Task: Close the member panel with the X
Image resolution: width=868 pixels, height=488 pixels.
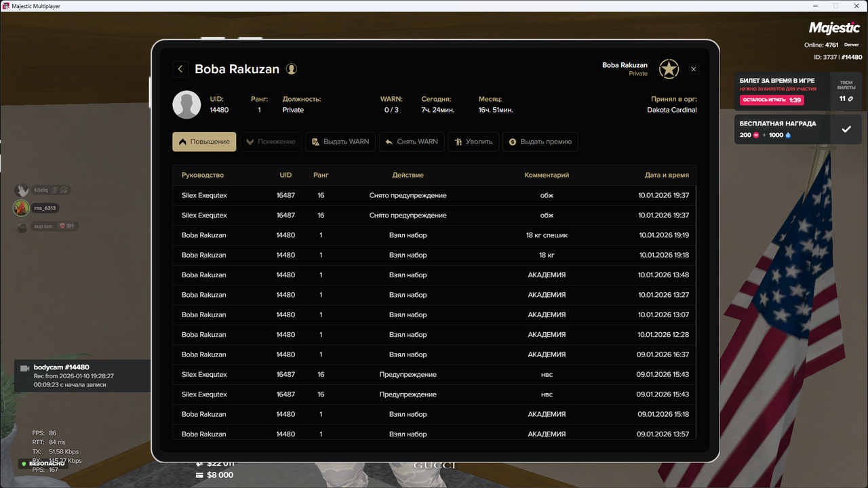Action: click(x=694, y=69)
